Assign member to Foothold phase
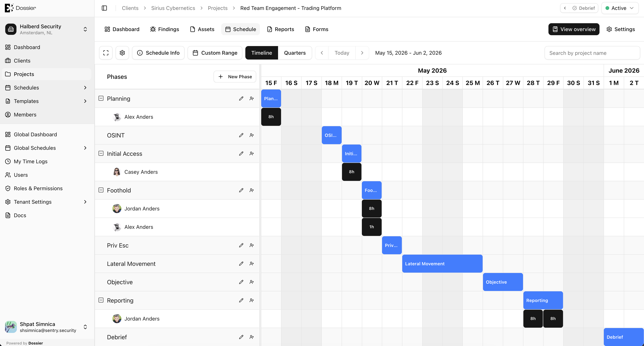This screenshot has width=644, height=346. point(252,190)
